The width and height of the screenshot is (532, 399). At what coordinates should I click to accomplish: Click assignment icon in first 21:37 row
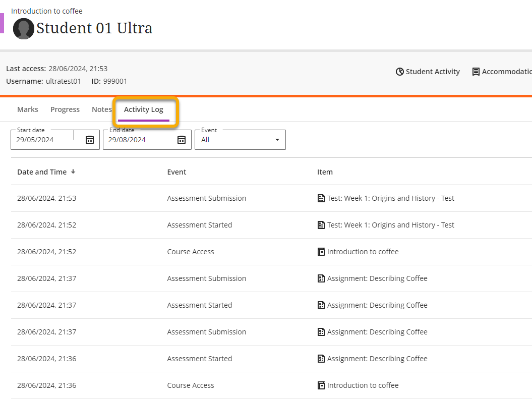(x=321, y=278)
